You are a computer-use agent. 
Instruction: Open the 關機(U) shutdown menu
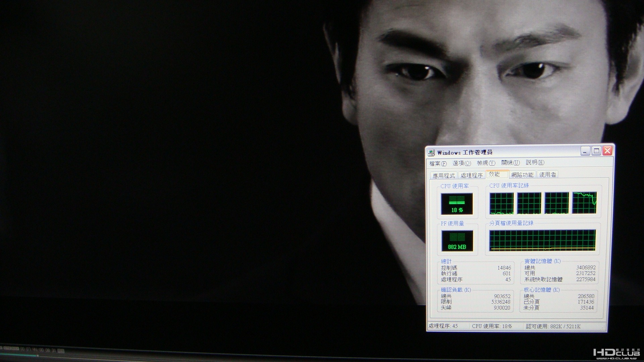coord(511,163)
